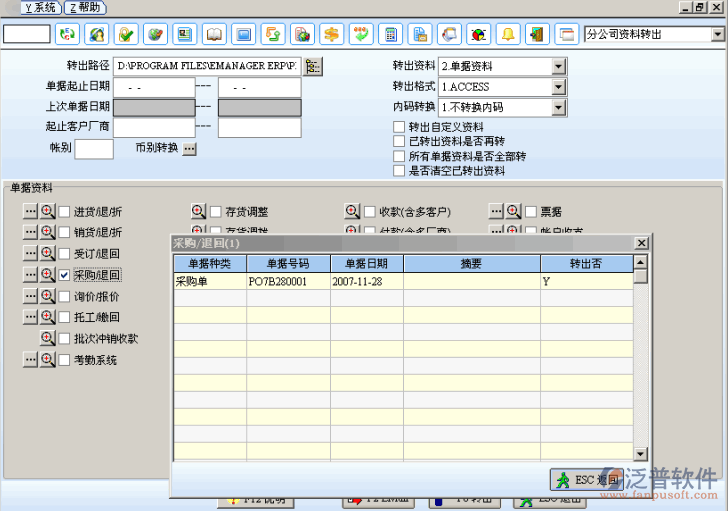
Task: Click the magnifier icon beside 存货调整
Action: [x=198, y=212]
